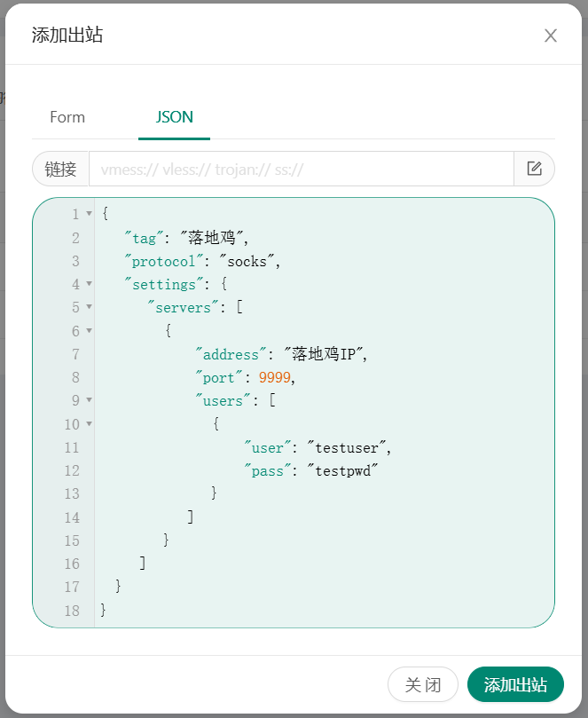Click the 落地鸡IP address value
Screen dimensions: 588x718
(x=324, y=354)
